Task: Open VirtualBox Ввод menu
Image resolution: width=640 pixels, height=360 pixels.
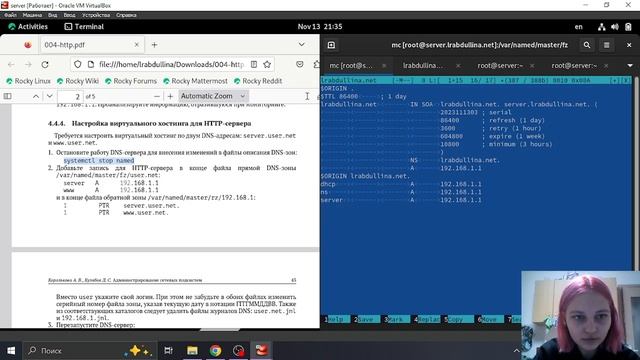Action: pos(69,15)
